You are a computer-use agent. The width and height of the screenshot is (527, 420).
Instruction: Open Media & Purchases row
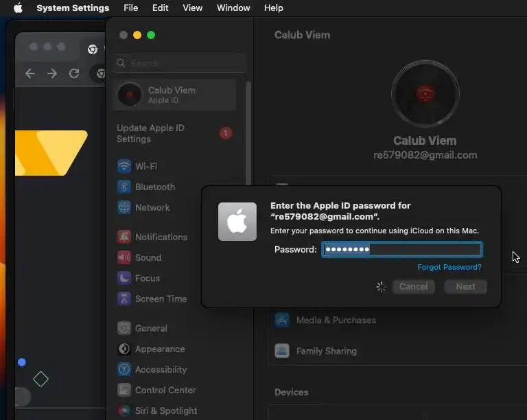[x=397, y=320]
